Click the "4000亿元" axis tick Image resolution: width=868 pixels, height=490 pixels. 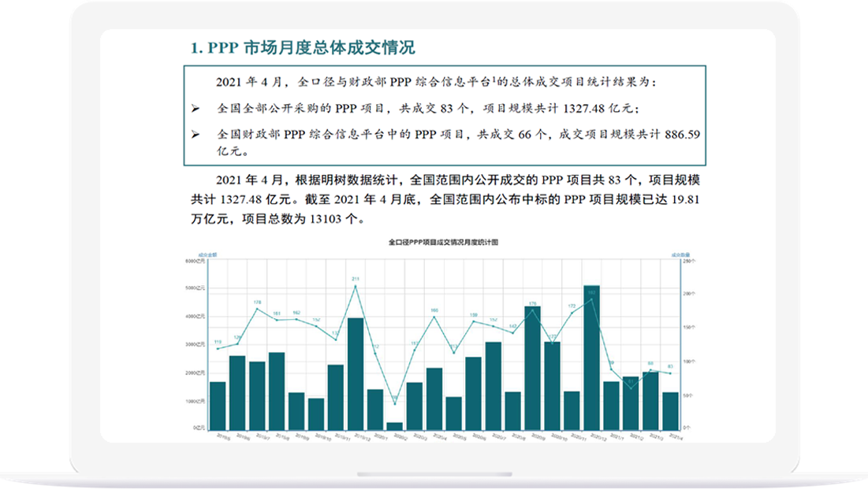[x=195, y=317]
